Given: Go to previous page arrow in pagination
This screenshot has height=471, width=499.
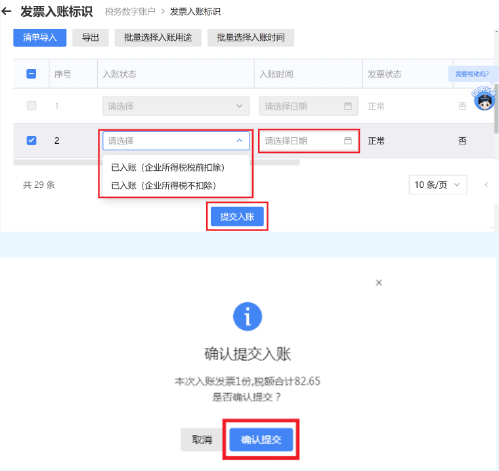Looking at the screenshot, I should pos(486,185).
